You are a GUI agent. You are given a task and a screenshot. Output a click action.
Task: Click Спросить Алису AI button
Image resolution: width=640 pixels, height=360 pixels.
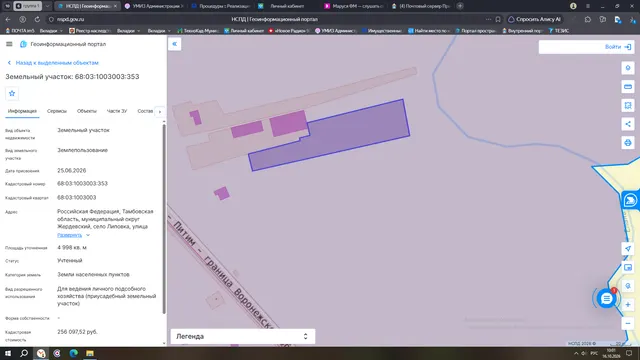click(534, 19)
